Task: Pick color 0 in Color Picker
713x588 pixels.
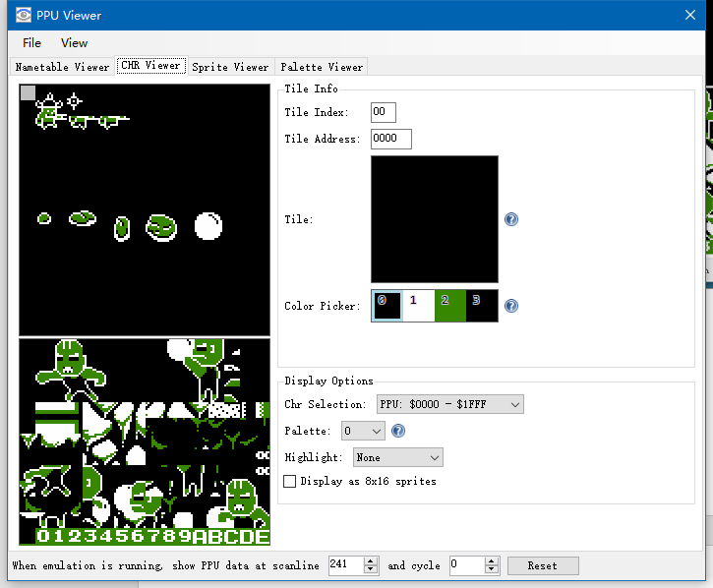Action: [x=387, y=306]
